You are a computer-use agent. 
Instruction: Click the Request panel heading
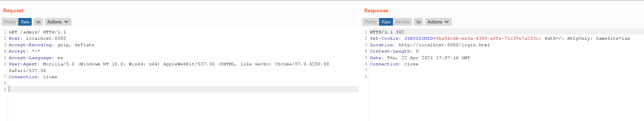[x=13, y=11]
